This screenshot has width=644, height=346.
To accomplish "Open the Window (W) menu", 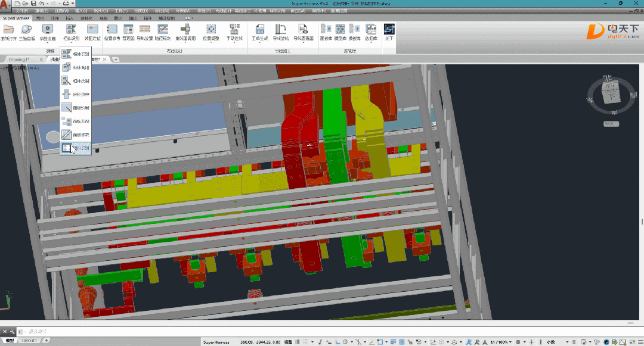I will click(x=298, y=11).
